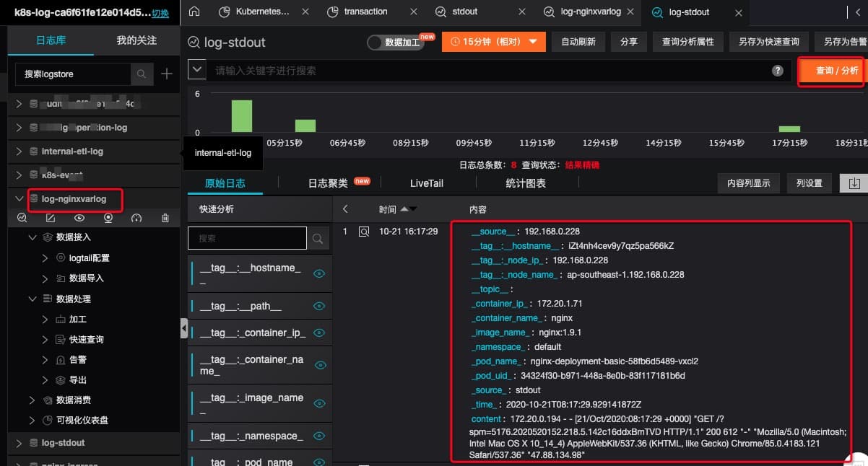This screenshot has height=466, width=868.
Task: Expand the k8s-event logstore
Action: point(19,175)
